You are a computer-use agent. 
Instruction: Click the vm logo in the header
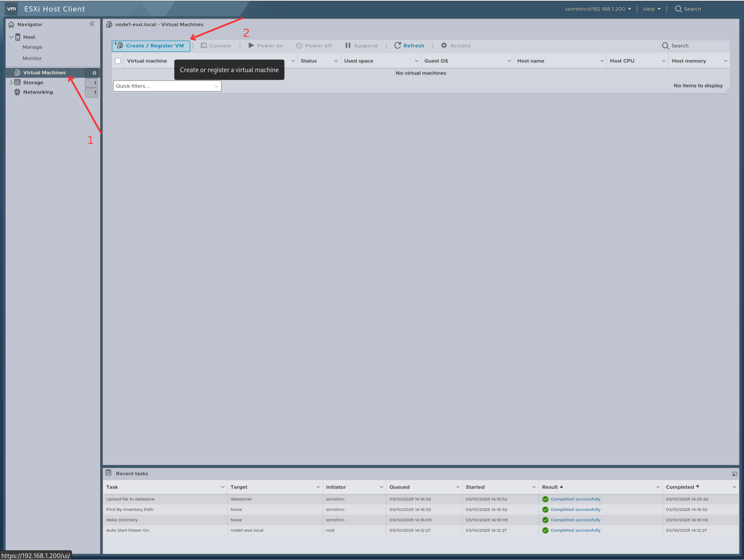pyautogui.click(x=11, y=8)
